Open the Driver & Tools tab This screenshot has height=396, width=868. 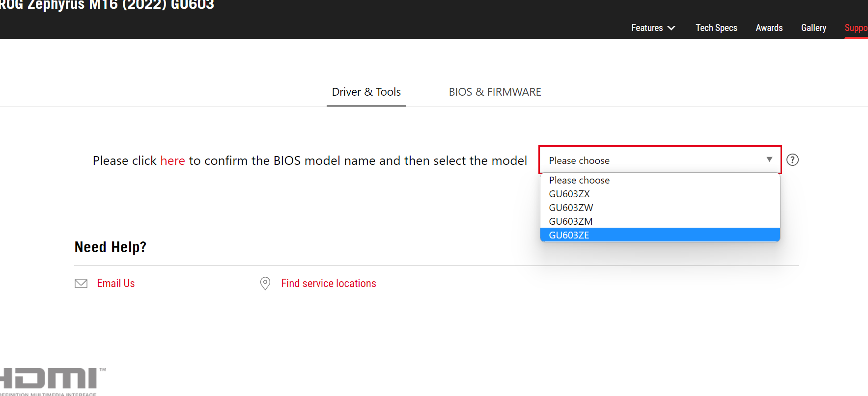coord(366,92)
